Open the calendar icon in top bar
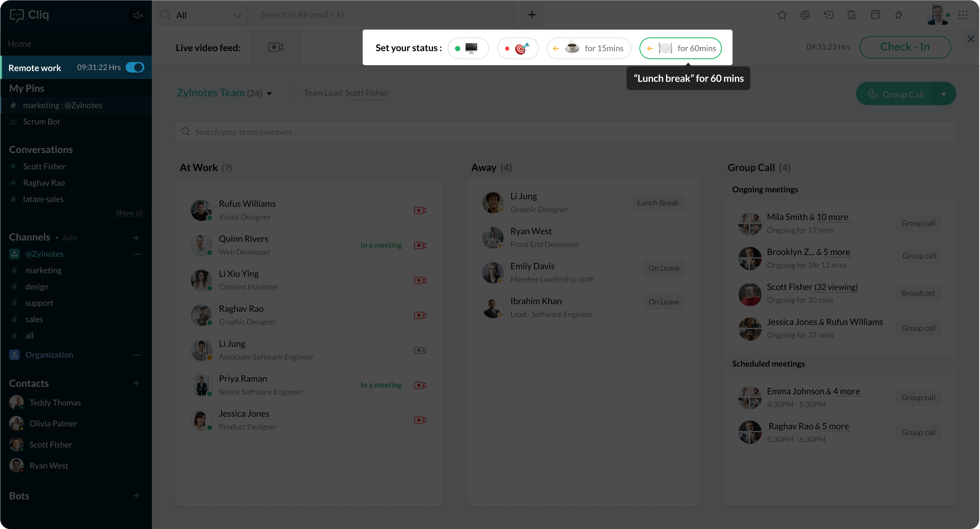980x529 pixels. [875, 15]
